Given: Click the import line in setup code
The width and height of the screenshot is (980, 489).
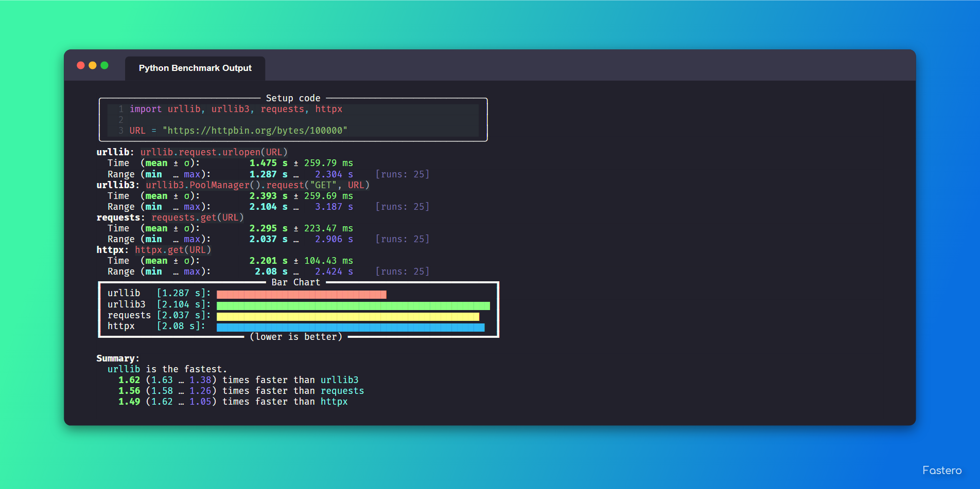Looking at the screenshot, I should pyautogui.click(x=236, y=109).
